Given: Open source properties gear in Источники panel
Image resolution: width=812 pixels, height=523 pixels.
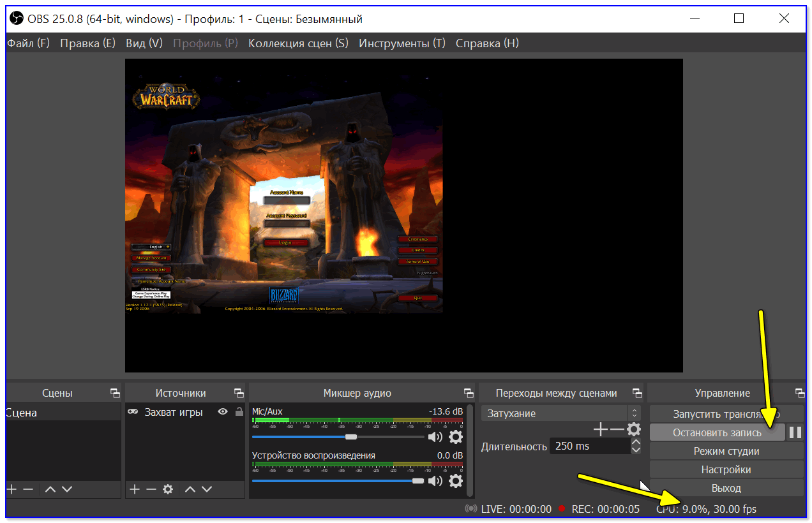Looking at the screenshot, I should click(x=168, y=489).
